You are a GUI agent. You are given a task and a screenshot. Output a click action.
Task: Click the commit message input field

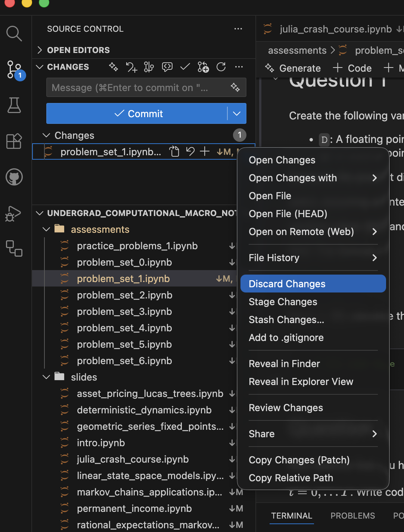pos(138,88)
